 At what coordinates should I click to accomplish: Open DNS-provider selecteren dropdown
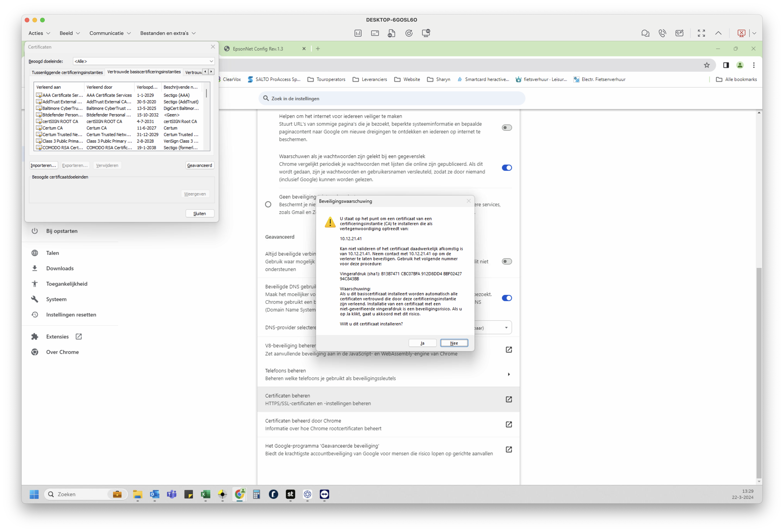(x=493, y=327)
